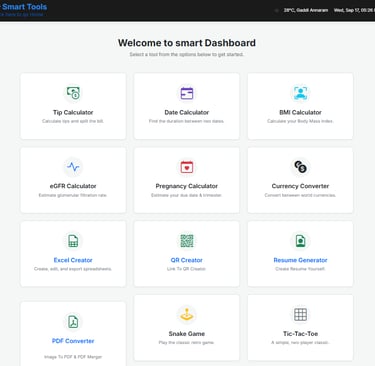Open the Resume Generator link

click(x=300, y=260)
